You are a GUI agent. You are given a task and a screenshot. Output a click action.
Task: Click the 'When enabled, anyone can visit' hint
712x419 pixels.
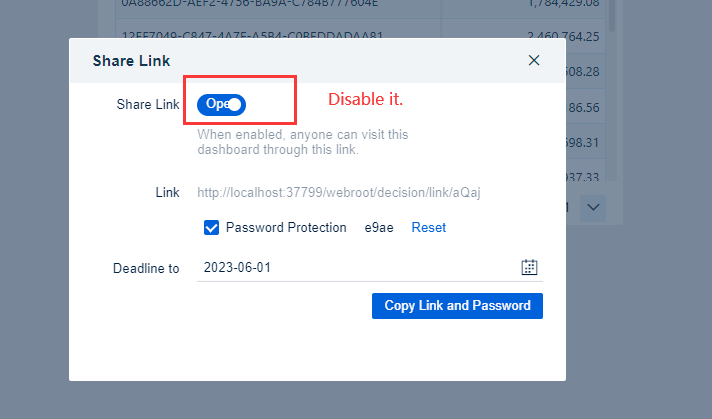coord(303,142)
